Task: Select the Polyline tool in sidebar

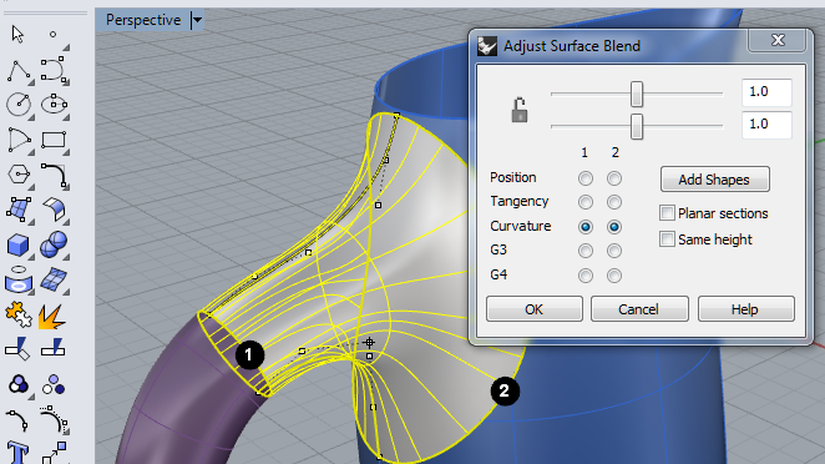Action: [x=19, y=71]
